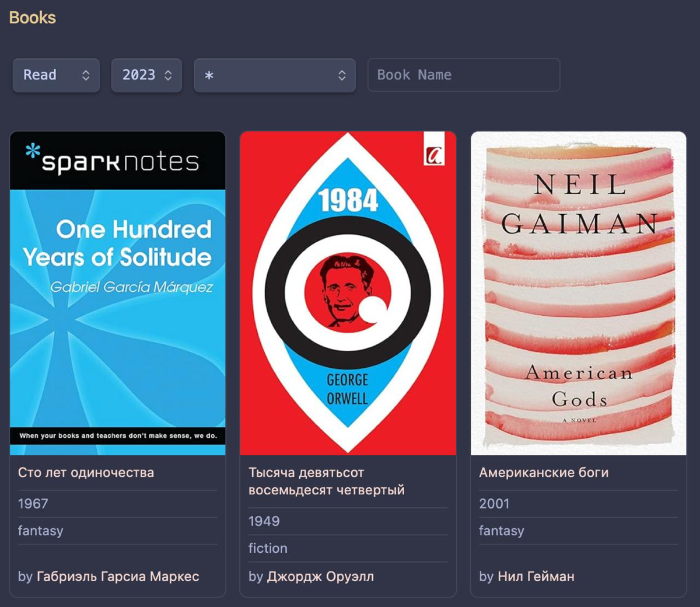This screenshot has width=700, height=607.
Task: Open the Read status dropdown
Action: tap(56, 75)
